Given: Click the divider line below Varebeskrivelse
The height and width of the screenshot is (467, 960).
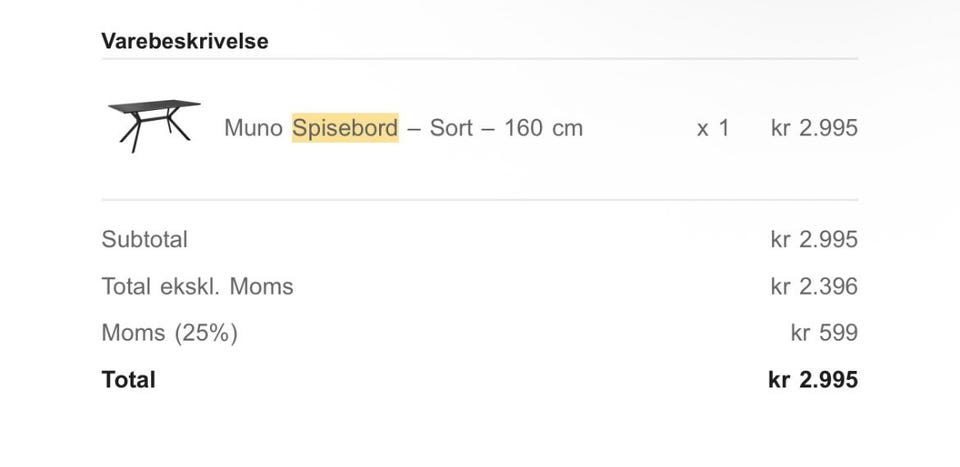Looking at the screenshot, I should [479, 59].
